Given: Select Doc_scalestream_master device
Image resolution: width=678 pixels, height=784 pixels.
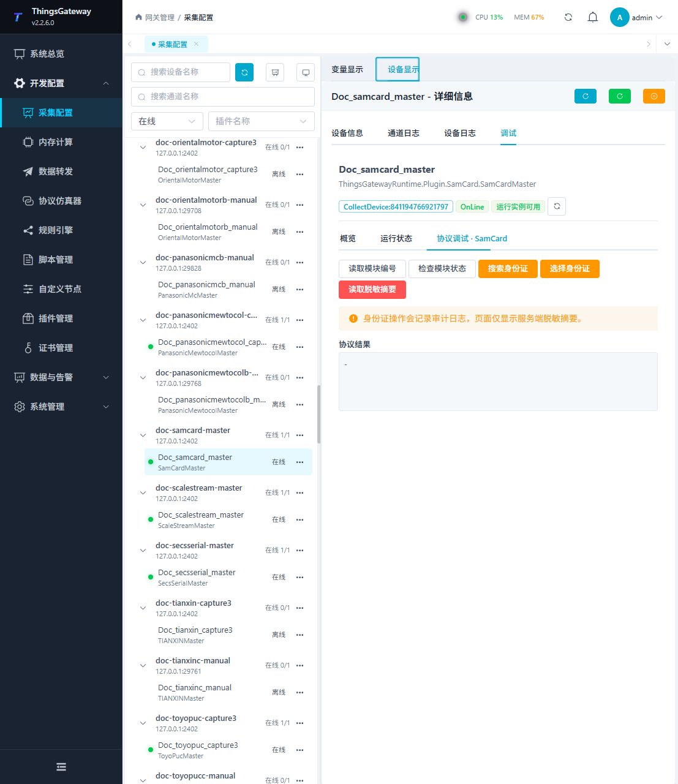Looking at the screenshot, I should point(228,519).
